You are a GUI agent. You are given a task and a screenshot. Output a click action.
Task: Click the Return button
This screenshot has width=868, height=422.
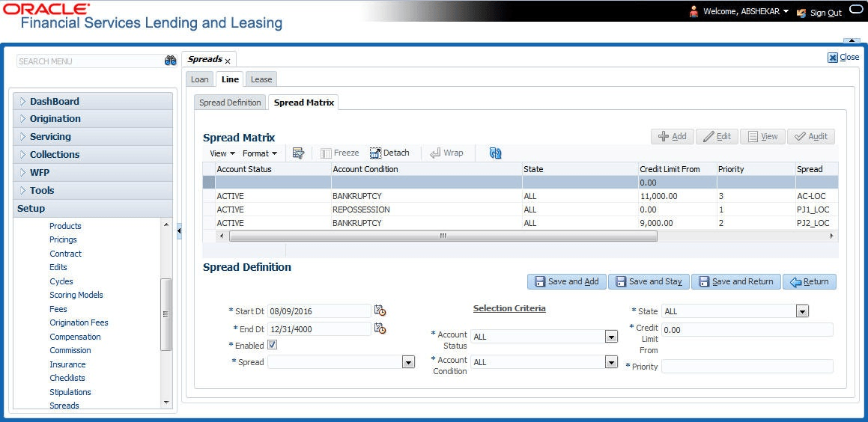tap(810, 281)
